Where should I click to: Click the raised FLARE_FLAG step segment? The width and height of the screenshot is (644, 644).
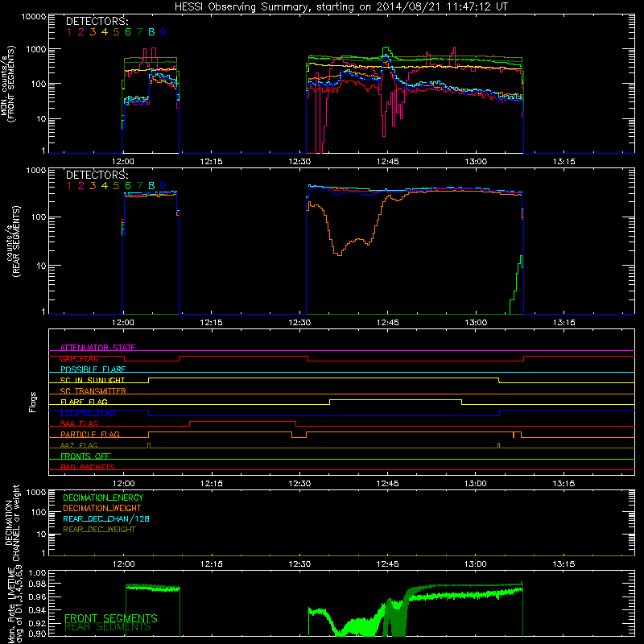click(x=395, y=399)
